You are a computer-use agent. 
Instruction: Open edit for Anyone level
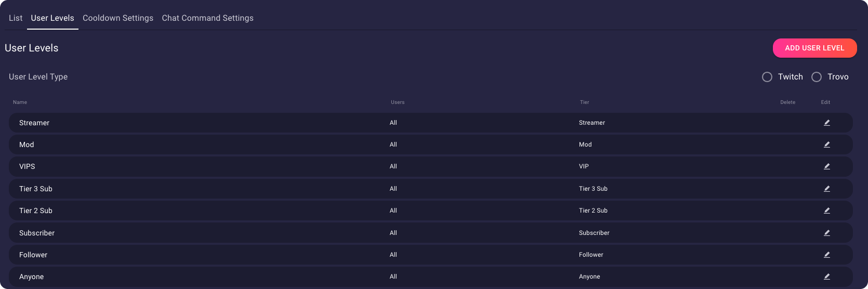click(826, 277)
